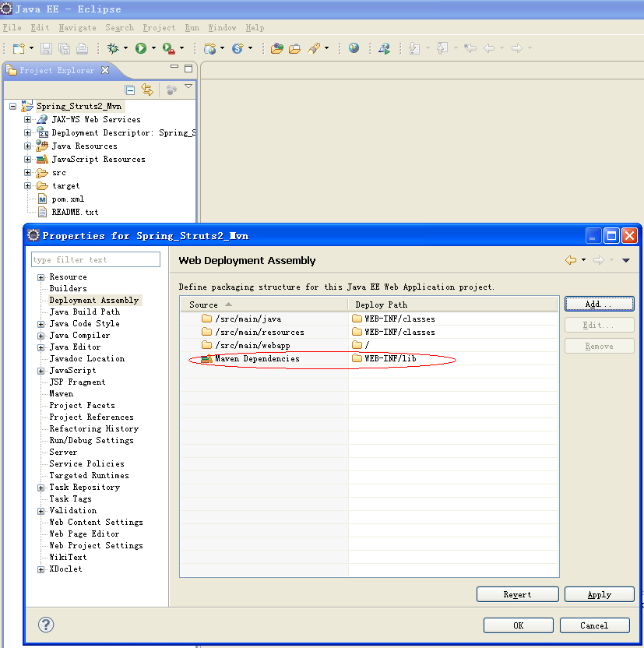Select pom.xml in Project Explorer
Viewport: 644px width, 648px height.
point(69,199)
